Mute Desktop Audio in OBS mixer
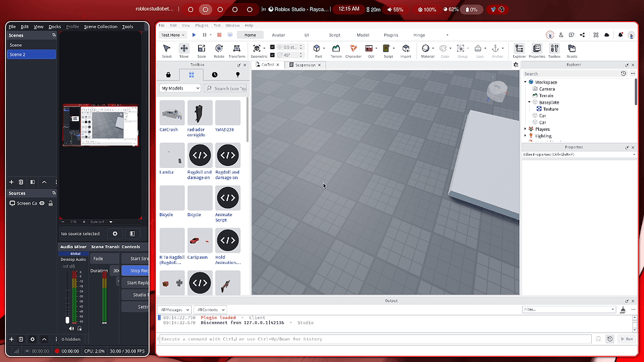This screenshot has width=644, height=362. pos(72,329)
